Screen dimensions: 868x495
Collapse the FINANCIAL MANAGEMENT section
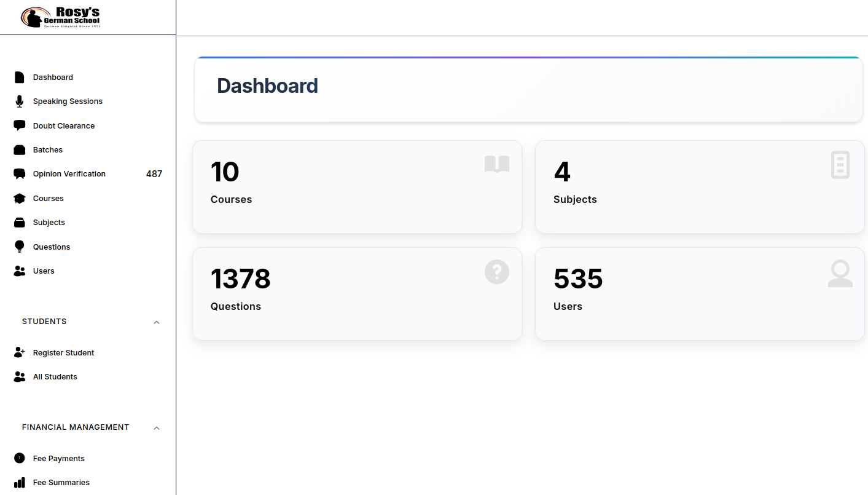pyautogui.click(x=157, y=427)
